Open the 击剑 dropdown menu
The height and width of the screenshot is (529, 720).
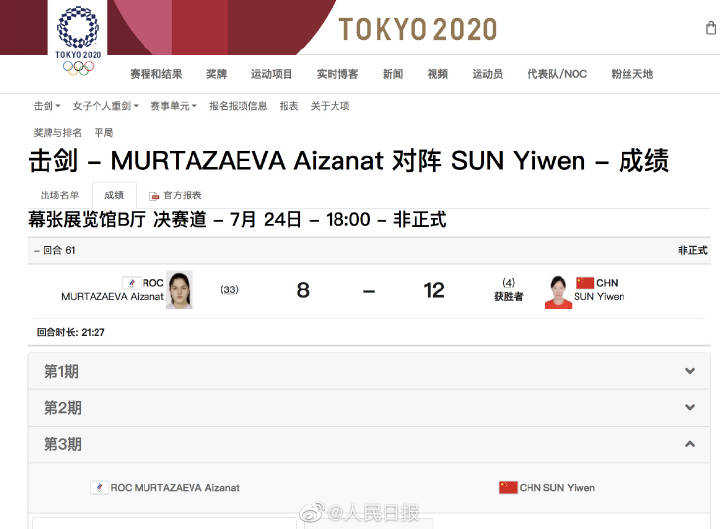coord(46,106)
